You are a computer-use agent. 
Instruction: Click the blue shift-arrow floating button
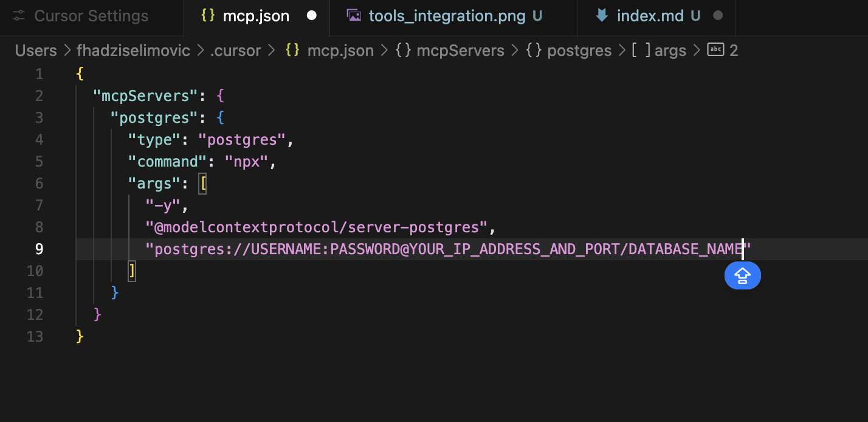click(x=743, y=275)
